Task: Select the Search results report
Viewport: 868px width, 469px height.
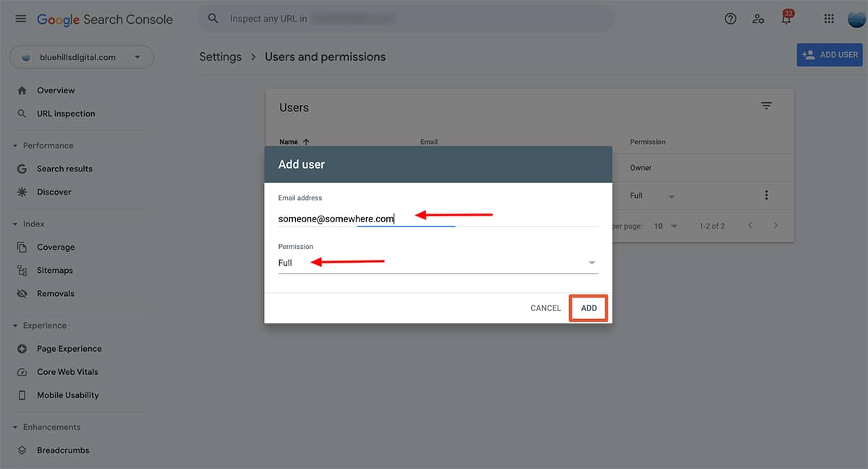Action: (65, 168)
